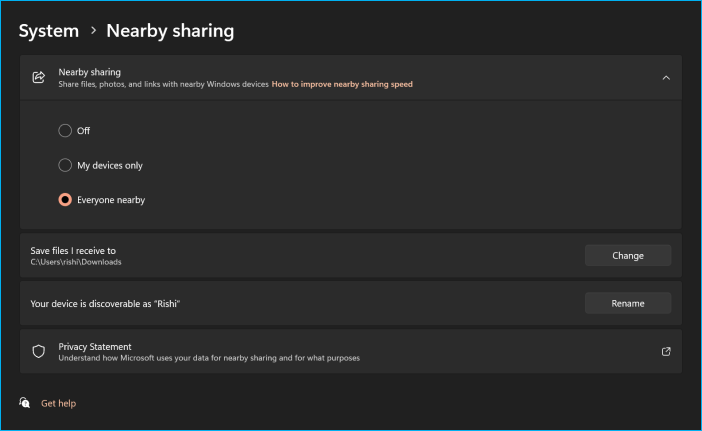Open How to improve nearby sharing speed link

click(x=342, y=85)
